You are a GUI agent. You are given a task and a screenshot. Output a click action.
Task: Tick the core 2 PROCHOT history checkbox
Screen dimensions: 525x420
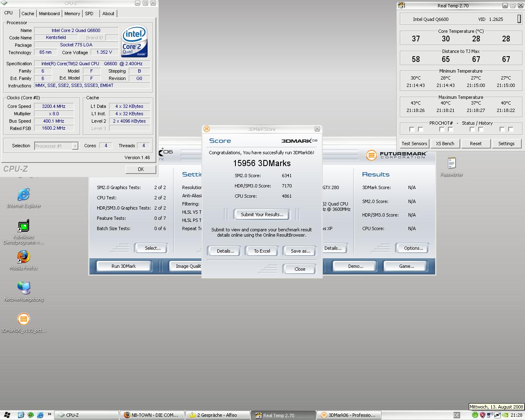(450, 129)
